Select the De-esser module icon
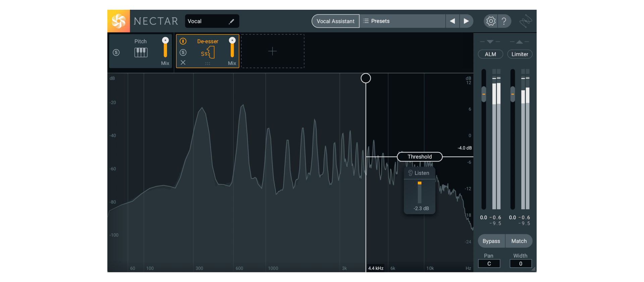This screenshot has height=282, width=644. (208, 52)
